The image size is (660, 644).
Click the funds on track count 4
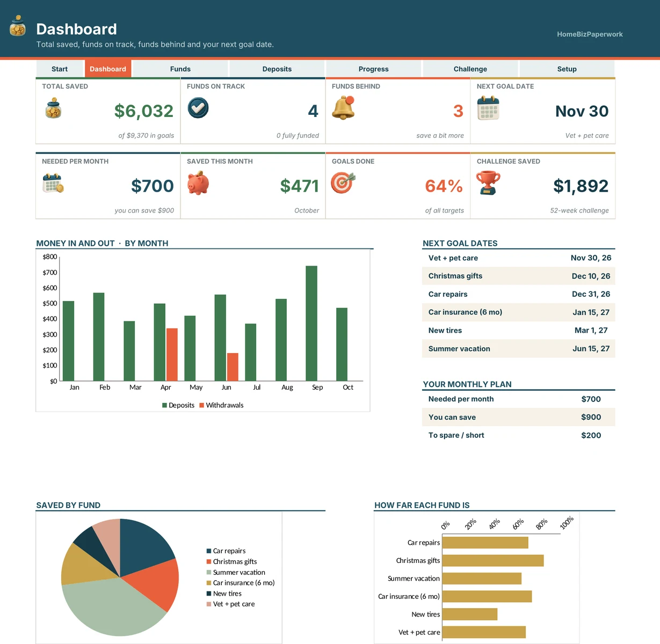313,111
